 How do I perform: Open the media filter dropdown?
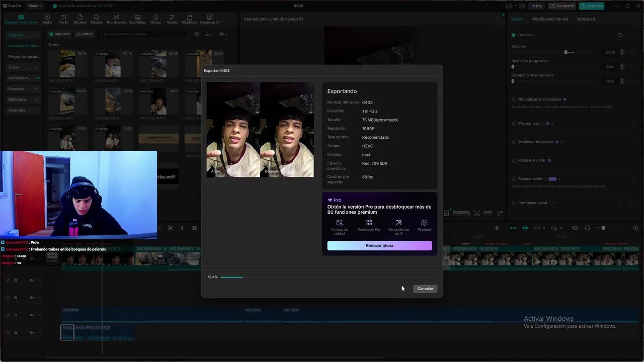[x=223, y=34]
